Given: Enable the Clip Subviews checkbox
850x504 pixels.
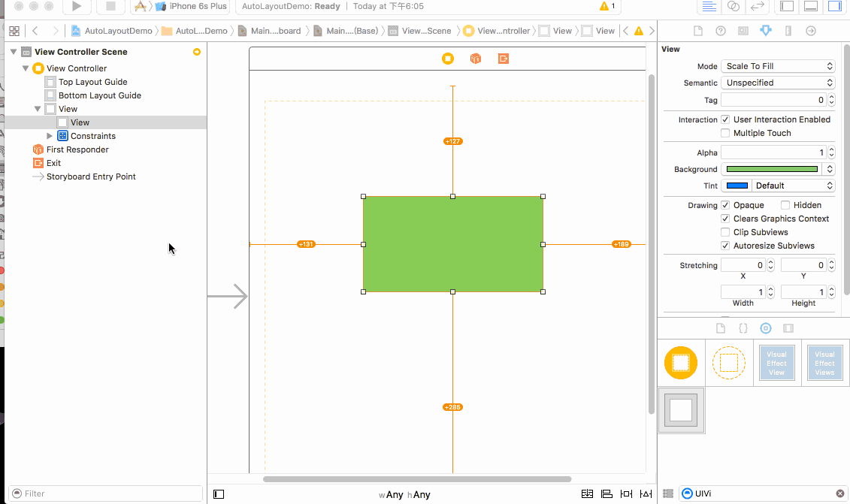Looking at the screenshot, I should (x=725, y=232).
